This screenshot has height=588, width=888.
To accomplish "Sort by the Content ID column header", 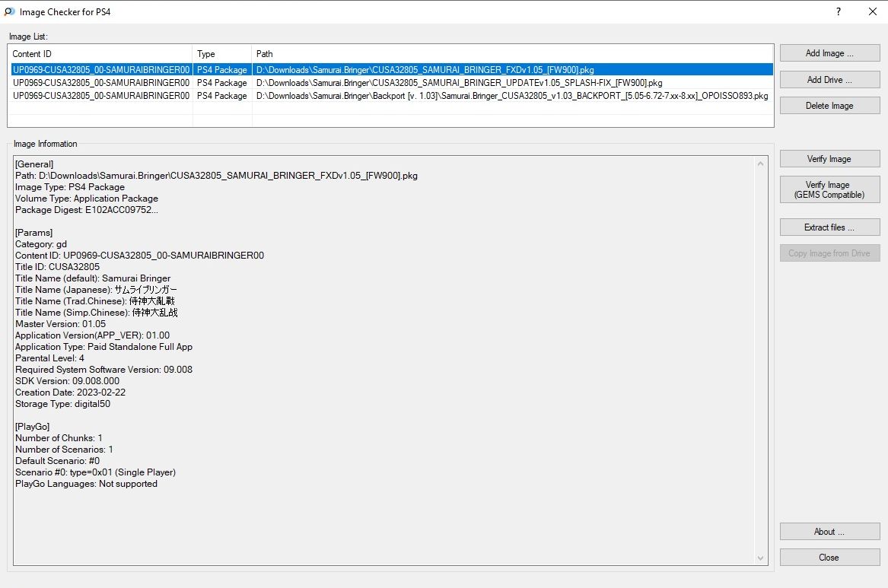I will pyautogui.click(x=100, y=54).
